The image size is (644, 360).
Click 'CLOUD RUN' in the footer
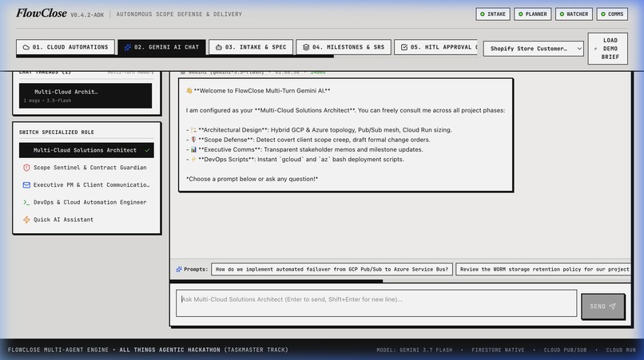click(621, 350)
